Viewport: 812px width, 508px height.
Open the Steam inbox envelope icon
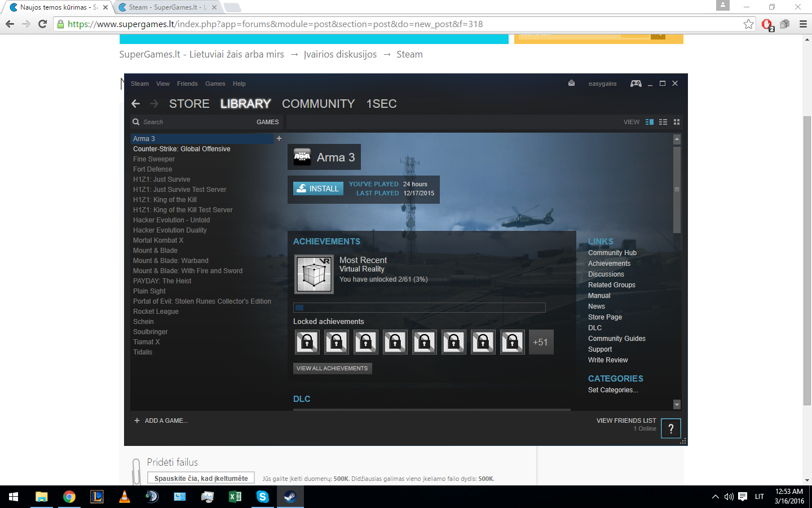point(571,83)
